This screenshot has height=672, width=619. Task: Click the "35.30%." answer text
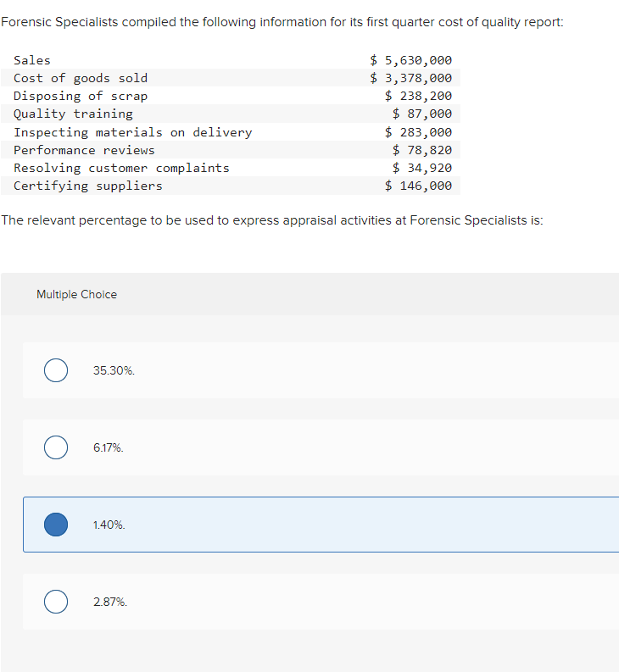114,371
